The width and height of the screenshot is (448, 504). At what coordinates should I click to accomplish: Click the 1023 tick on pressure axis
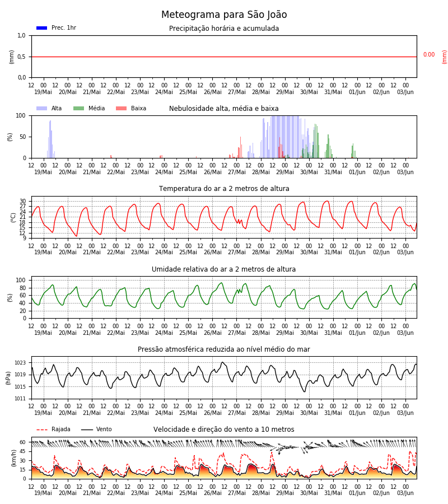point(20,363)
